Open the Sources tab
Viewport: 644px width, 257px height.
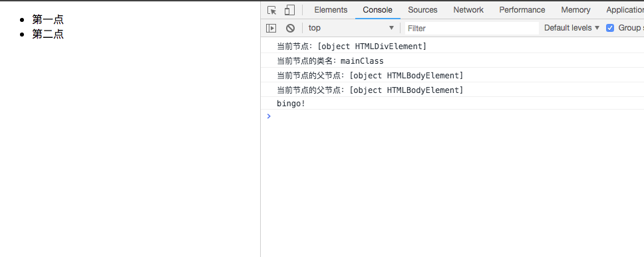[422, 10]
